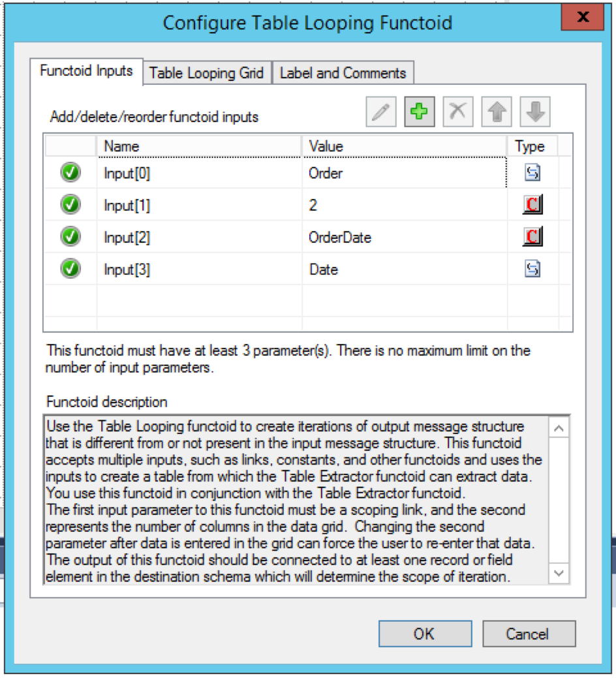Click the link type icon for Input[0]

click(x=532, y=172)
